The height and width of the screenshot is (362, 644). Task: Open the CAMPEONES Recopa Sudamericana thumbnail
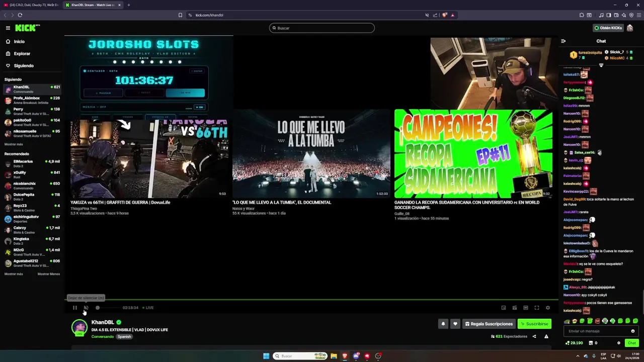pos(473,154)
